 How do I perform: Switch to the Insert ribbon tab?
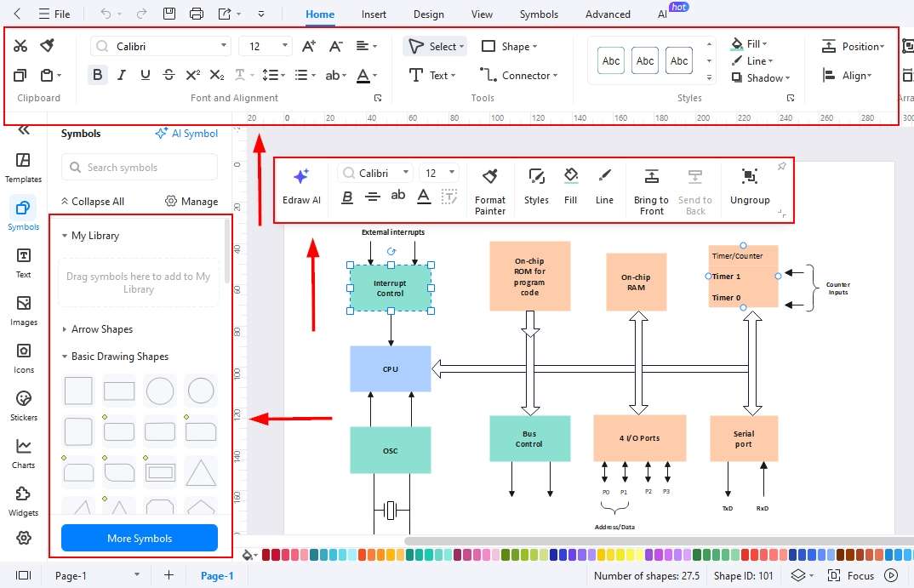tap(374, 14)
